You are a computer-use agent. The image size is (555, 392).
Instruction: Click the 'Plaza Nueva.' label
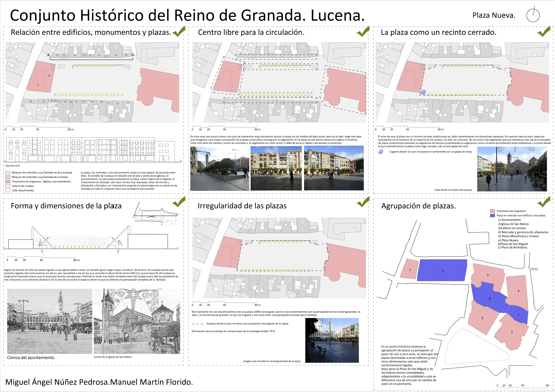494,15
